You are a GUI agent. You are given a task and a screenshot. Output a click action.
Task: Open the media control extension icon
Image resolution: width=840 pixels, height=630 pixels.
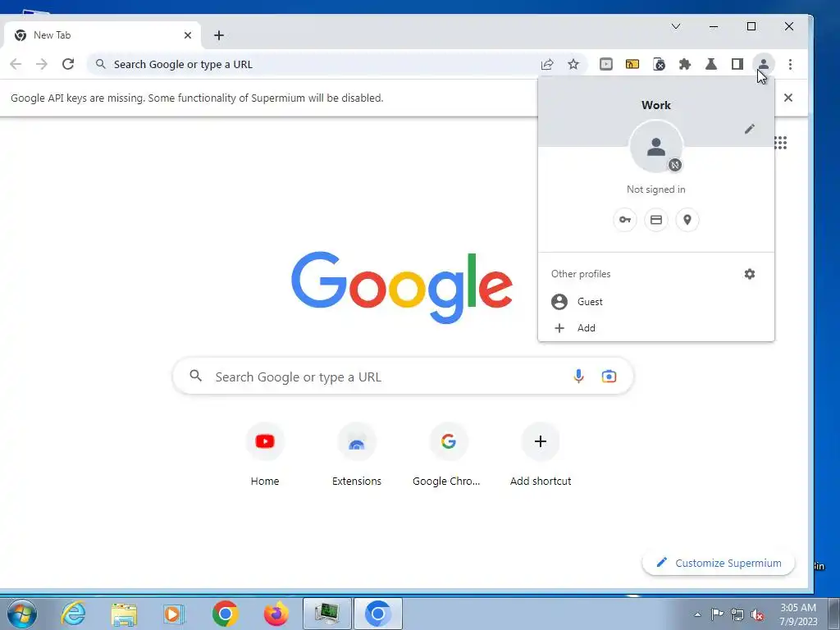pyautogui.click(x=606, y=64)
